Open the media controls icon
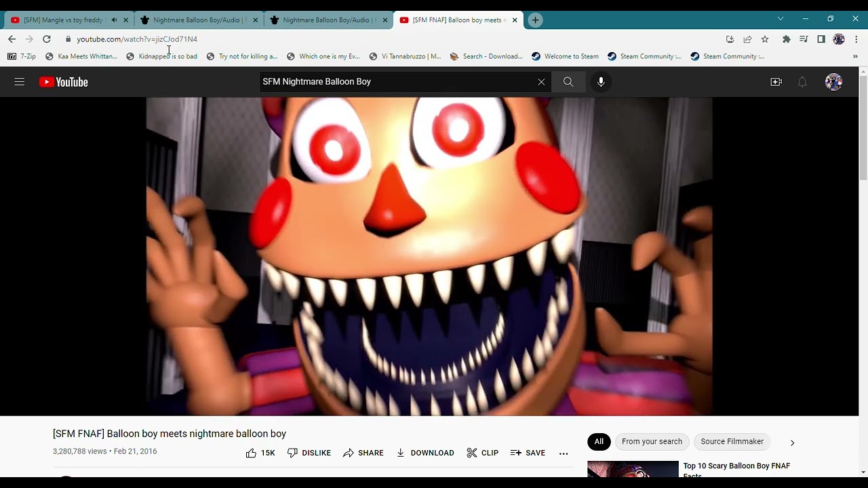Viewport: 868px width, 488px height. pyautogui.click(x=804, y=39)
